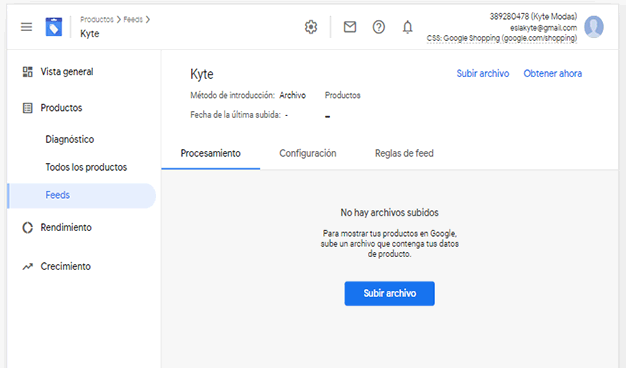This screenshot has width=626, height=368.
Task: Go to Productos in the breadcrumb
Action: [x=97, y=19]
